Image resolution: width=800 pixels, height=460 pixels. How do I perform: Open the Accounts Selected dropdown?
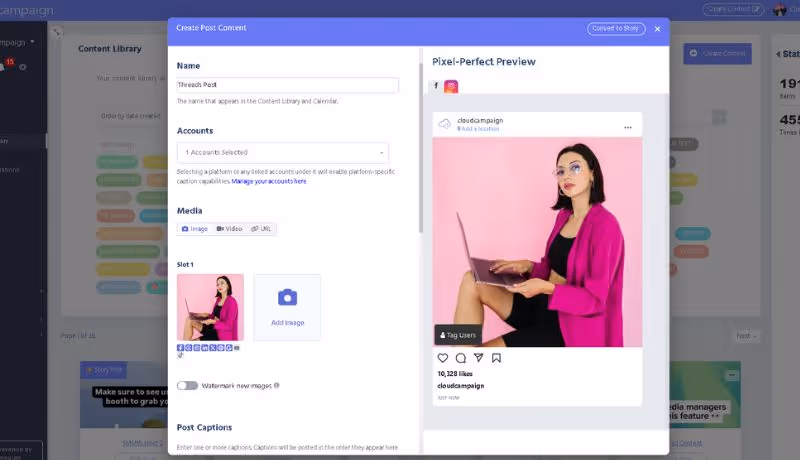point(283,152)
